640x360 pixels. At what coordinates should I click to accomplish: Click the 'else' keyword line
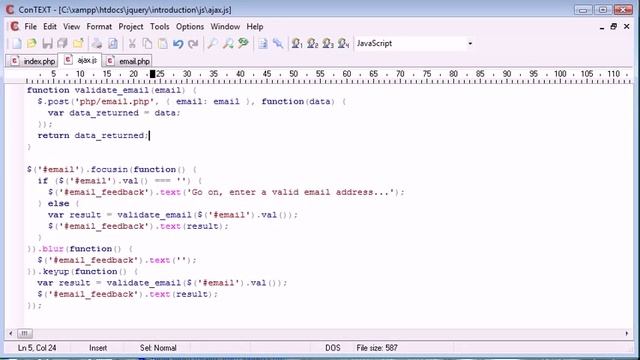coord(58,204)
